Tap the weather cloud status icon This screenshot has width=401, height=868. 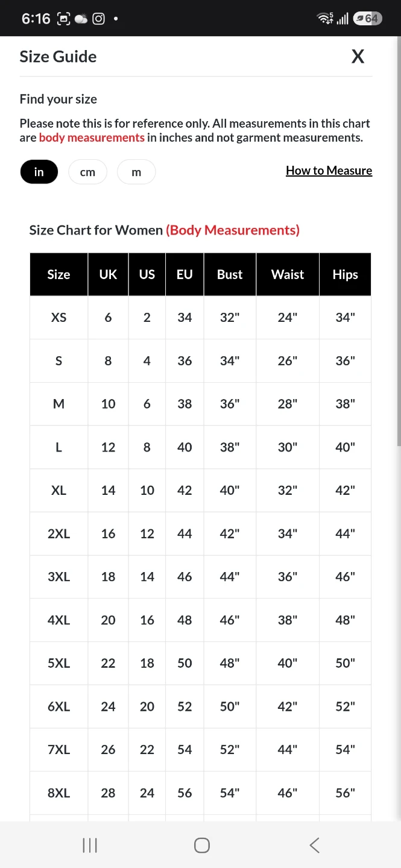tap(81, 19)
